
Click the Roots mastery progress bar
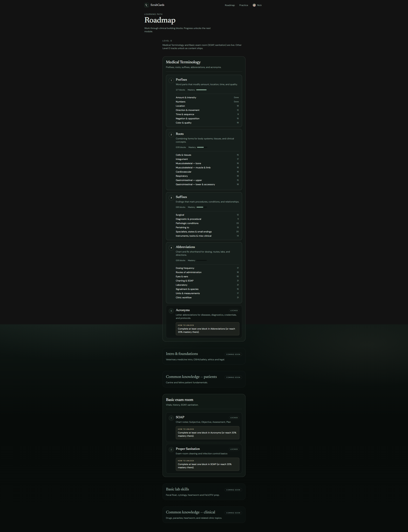point(202,147)
